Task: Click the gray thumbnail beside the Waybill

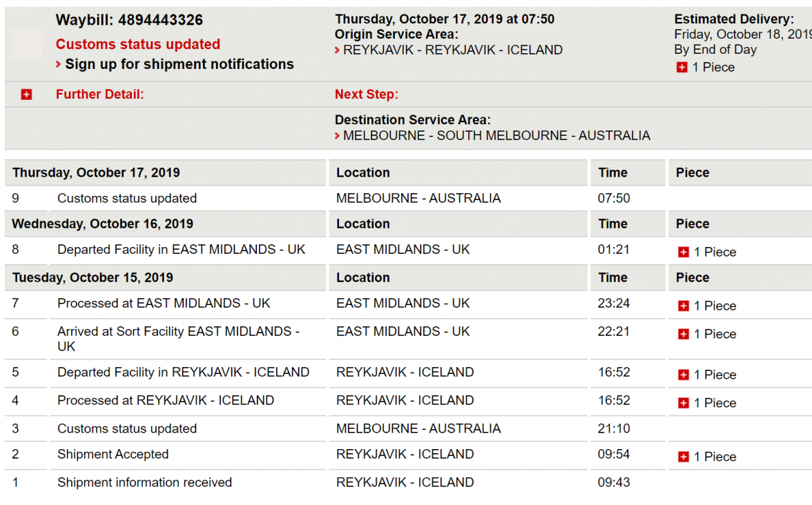Action: pyautogui.click(x=27, y=43)
